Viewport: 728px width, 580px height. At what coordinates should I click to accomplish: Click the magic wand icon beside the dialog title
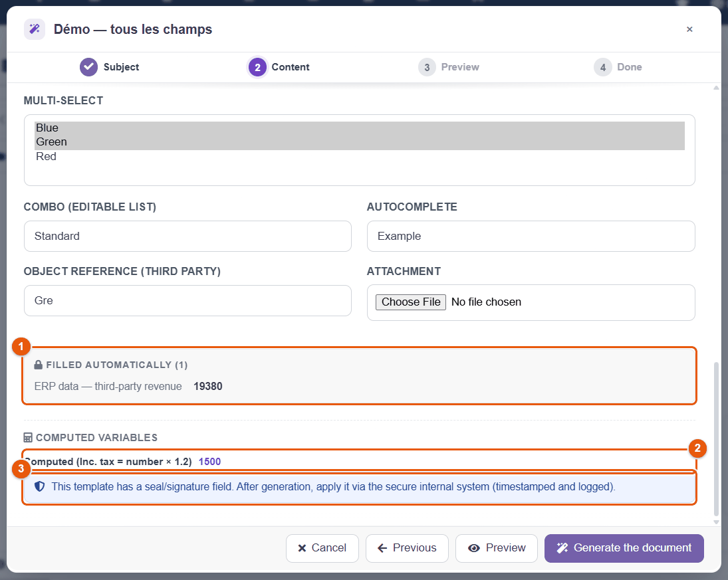click(35, 29)
